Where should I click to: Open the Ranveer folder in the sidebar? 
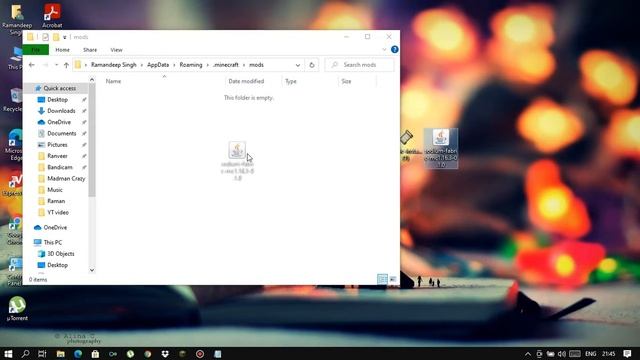(x=57, y=156)
